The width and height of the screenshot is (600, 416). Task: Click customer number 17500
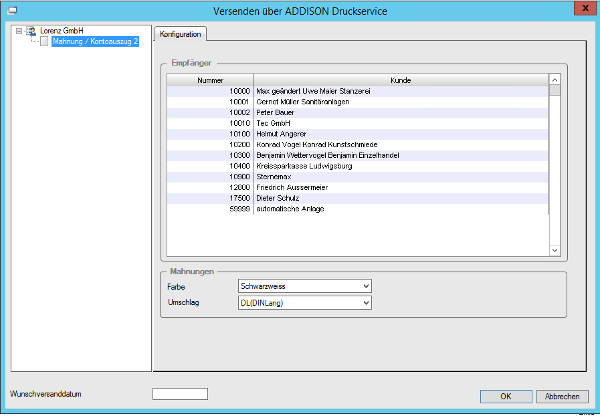240,198
